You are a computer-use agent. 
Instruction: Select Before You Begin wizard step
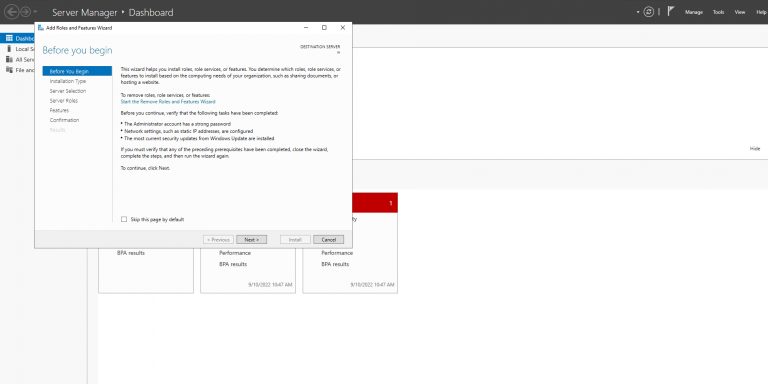point(77,71)
